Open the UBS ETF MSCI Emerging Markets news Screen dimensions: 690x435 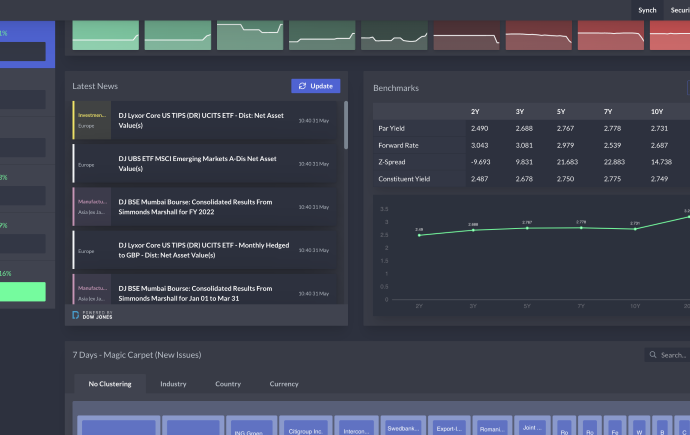point(206,163)
